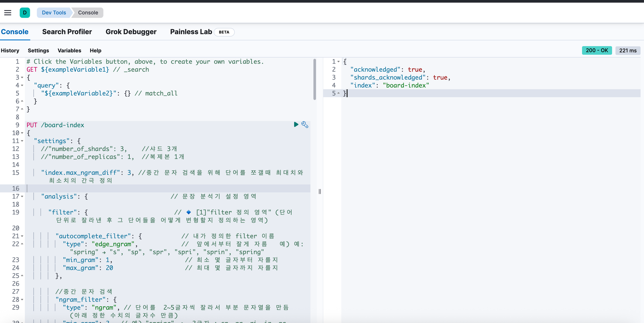Open the Painless Lab tab
Screen dimensions: 644x323
tap(191, 32)
